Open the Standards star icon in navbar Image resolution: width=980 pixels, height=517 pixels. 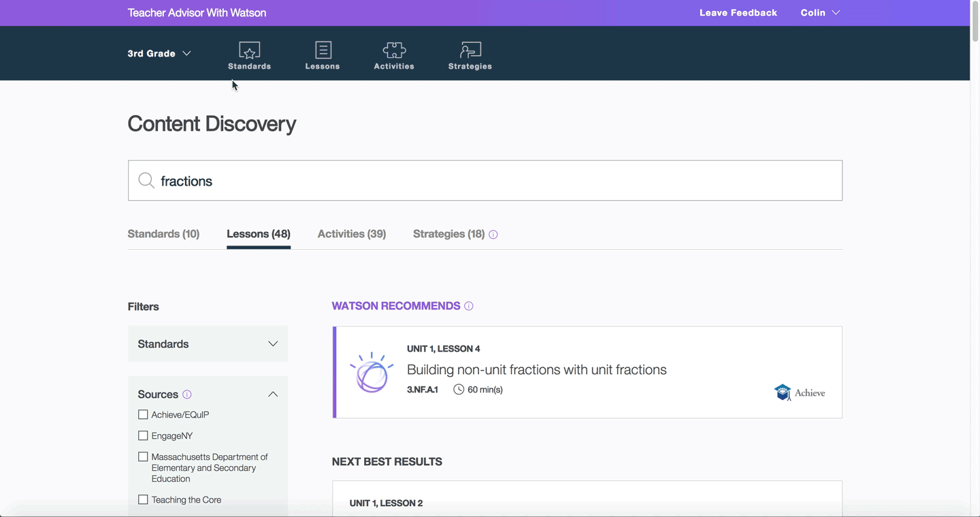pos(249,50)
